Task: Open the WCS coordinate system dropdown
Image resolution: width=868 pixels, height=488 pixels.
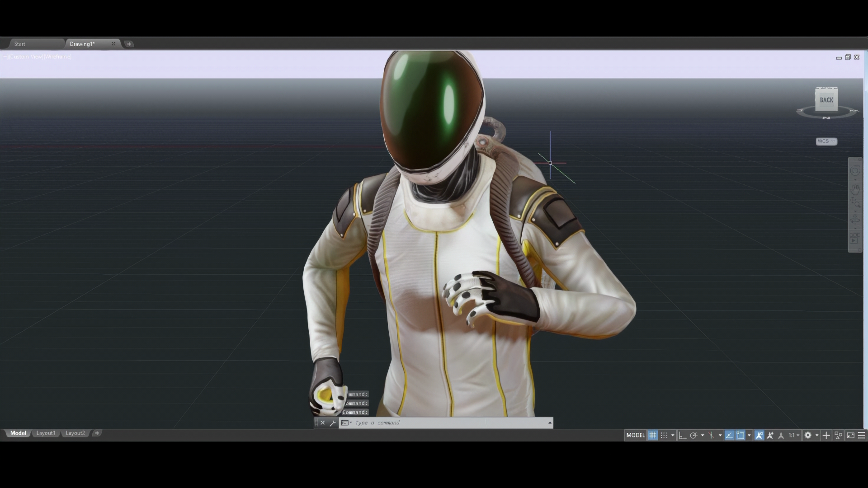Action: 826,141
